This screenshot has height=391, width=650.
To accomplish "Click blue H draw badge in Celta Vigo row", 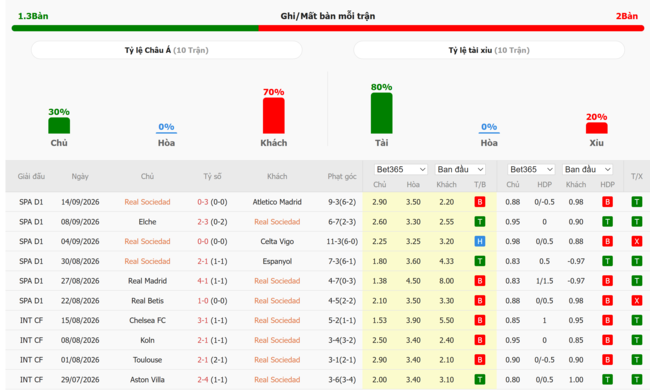I will 480,241.
